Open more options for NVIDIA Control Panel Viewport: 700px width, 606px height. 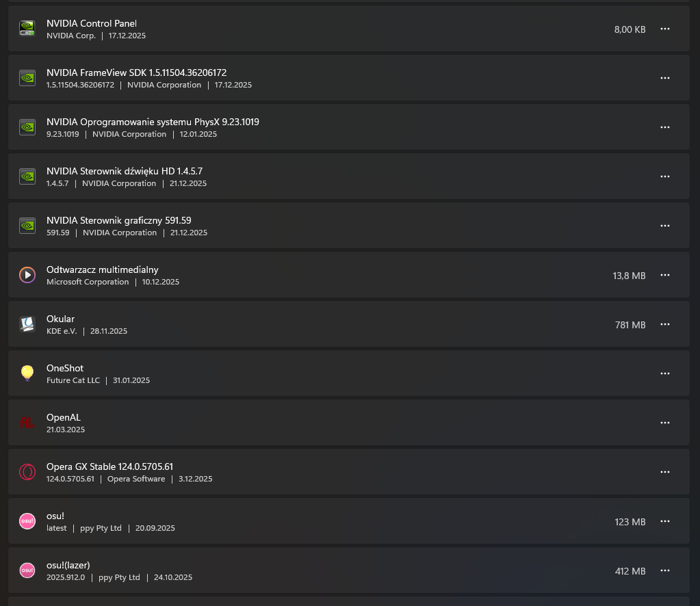pyautogui.click(x=664, y=29)
